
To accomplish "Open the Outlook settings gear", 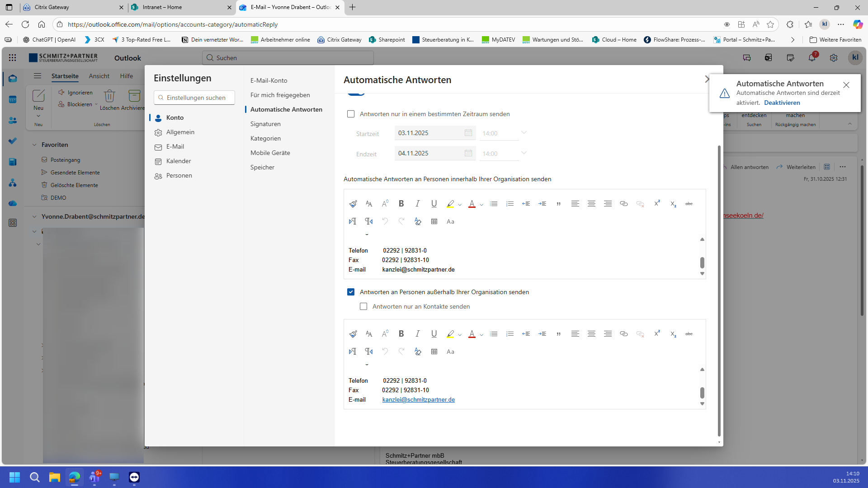I will [x=833, y=58].
